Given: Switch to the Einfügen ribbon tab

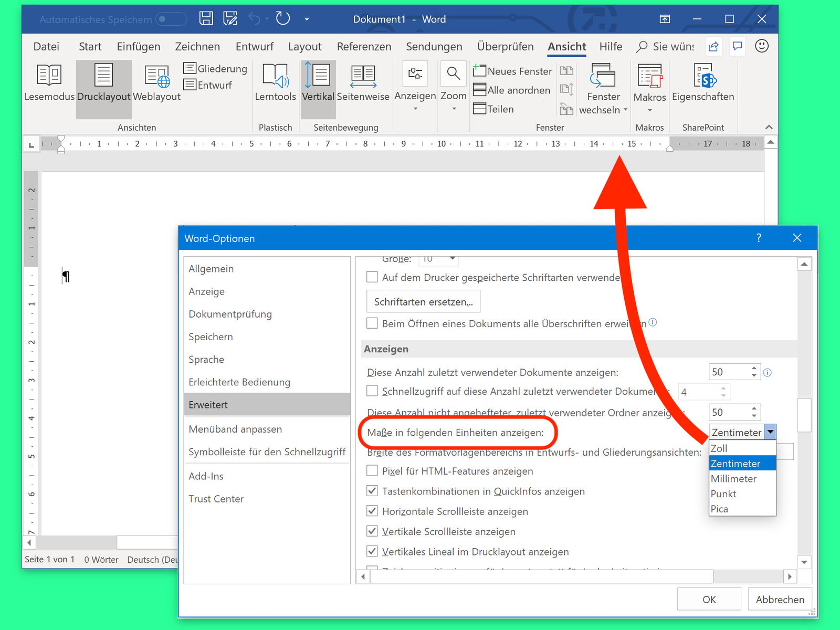Looking at the screenshot, I should pyautogui.click(x=139, y=46).
